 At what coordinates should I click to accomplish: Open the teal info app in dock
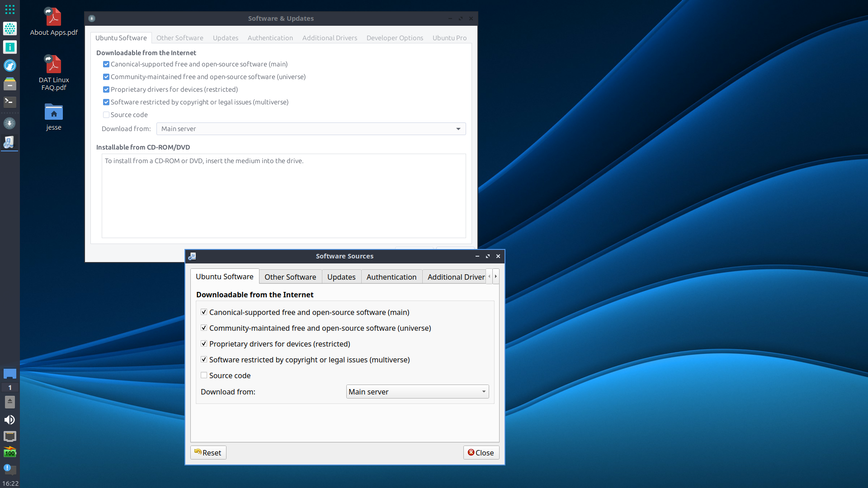pyautogui.click(x=9, y=47)
